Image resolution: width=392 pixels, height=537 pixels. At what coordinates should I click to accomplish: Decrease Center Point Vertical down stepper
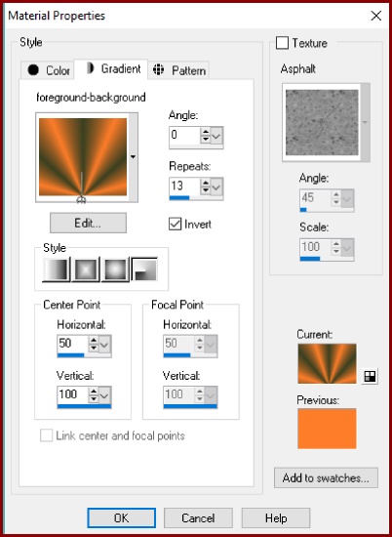94,399
